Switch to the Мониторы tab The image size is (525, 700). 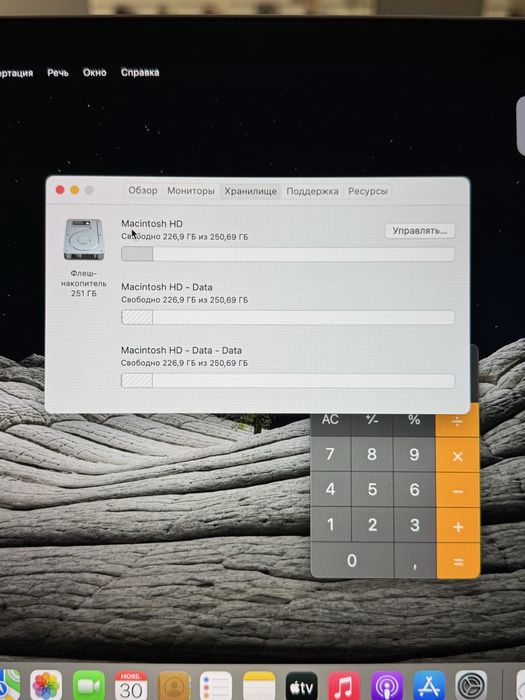pyautogui.click(x=191, y=191)
